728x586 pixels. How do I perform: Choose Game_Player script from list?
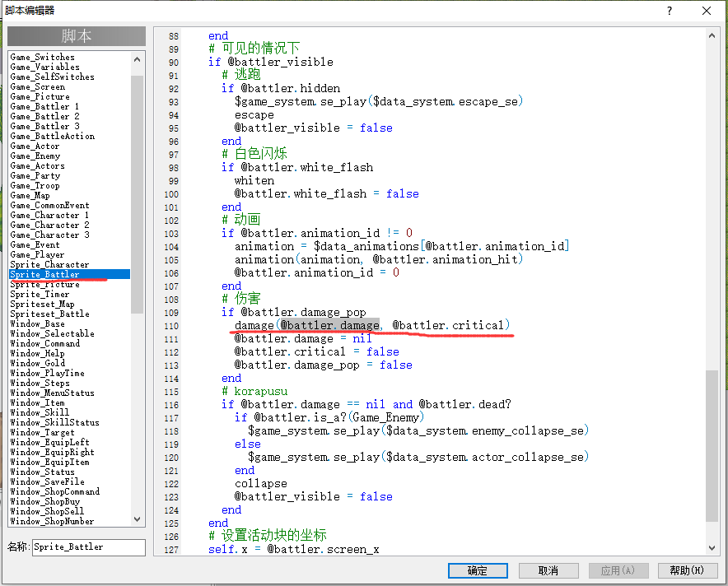pos(37,254)
